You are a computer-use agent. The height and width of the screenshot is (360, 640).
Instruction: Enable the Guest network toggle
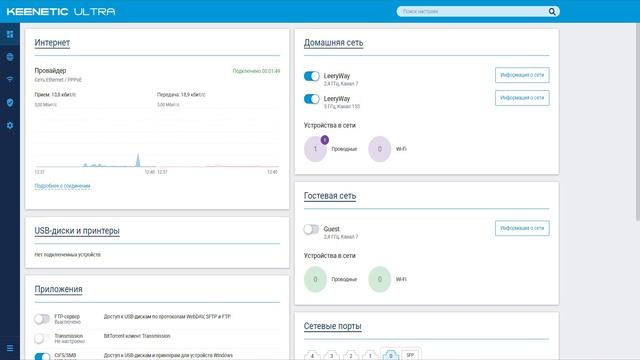311,229
